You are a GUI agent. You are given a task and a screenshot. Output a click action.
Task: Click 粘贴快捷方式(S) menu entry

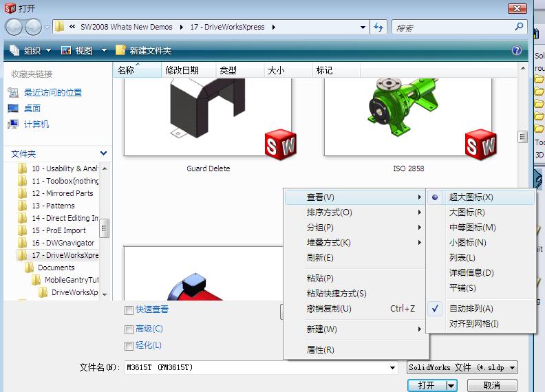355,294
